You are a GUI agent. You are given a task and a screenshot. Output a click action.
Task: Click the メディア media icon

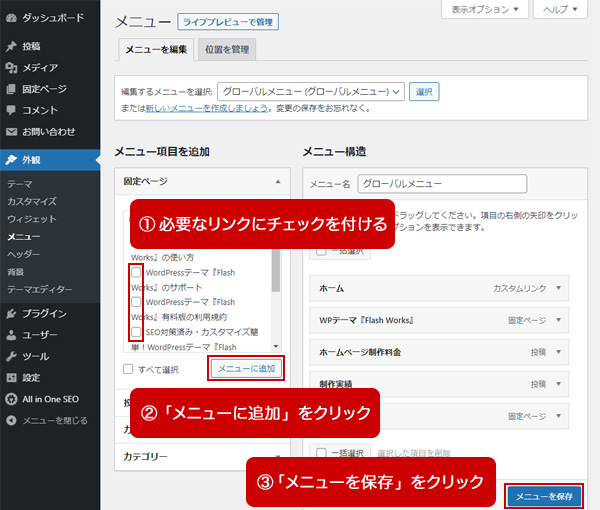(x=11, y=68)
